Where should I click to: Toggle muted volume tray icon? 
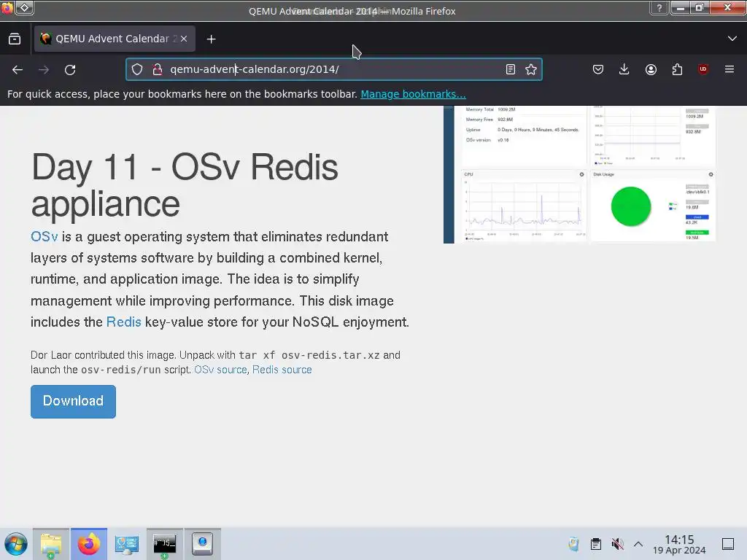(617, 544)
